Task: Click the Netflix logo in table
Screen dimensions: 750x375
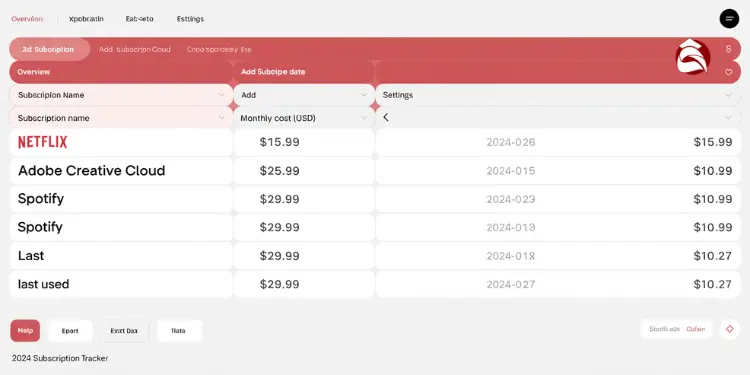Action: pyautogui.click(x=43, y=142)
